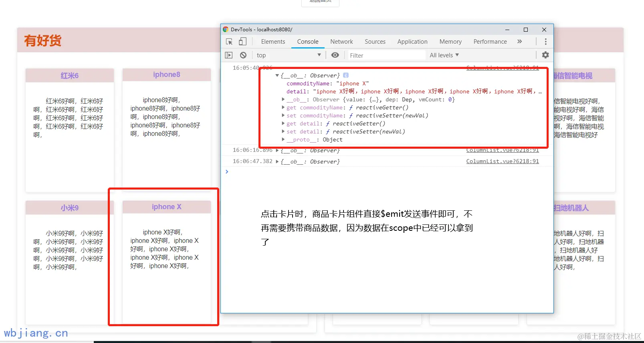Create live expression with the eye icon

click(x=335, y=55)
